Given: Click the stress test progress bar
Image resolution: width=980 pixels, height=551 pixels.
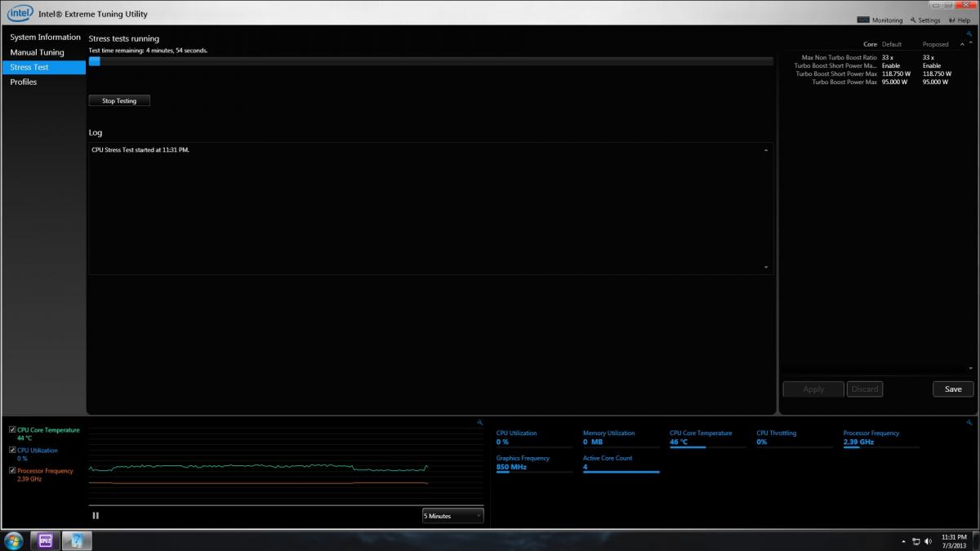Looking at the screenshot, I should [431, 60].
